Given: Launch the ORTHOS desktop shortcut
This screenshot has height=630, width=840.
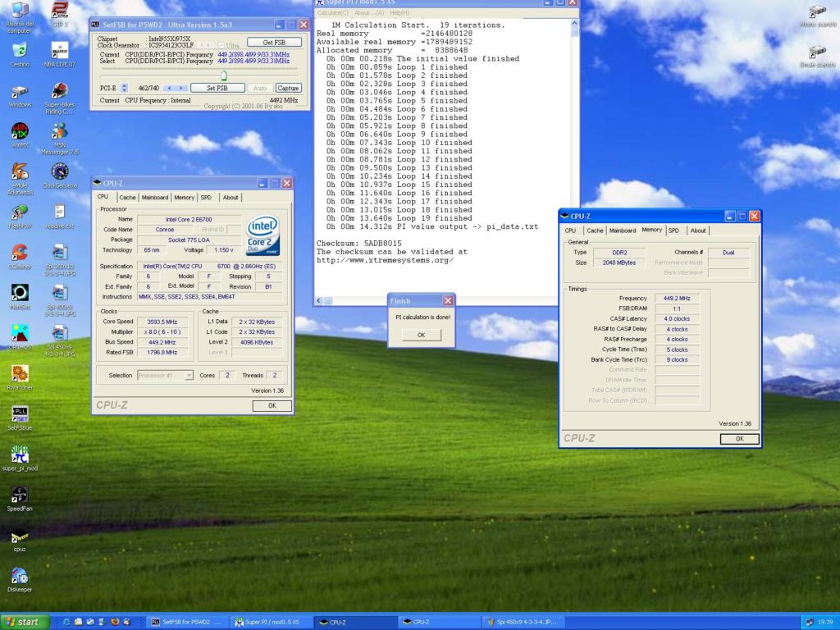Looking at the screenshot, I should 20,337.
